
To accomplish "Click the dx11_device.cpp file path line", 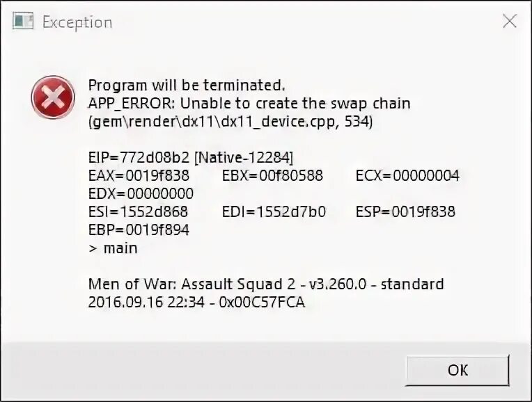I will coord(230,122).
